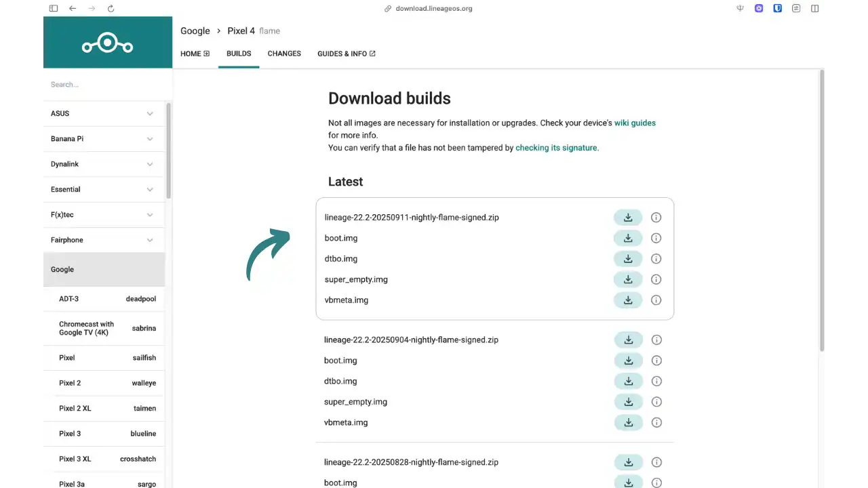Screen dimensions: 868x488
Task: Download dtbo.img from the latest build
Action: click(x=627, y=258)
